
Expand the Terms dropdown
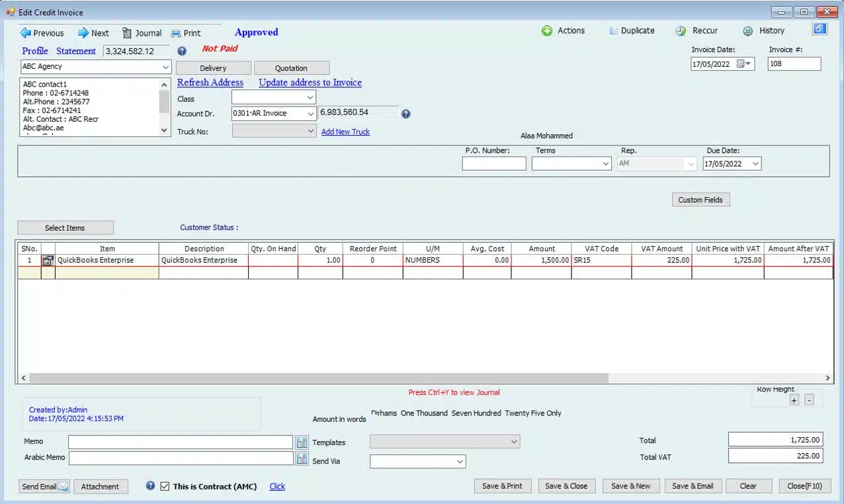(x=606, y=164)
